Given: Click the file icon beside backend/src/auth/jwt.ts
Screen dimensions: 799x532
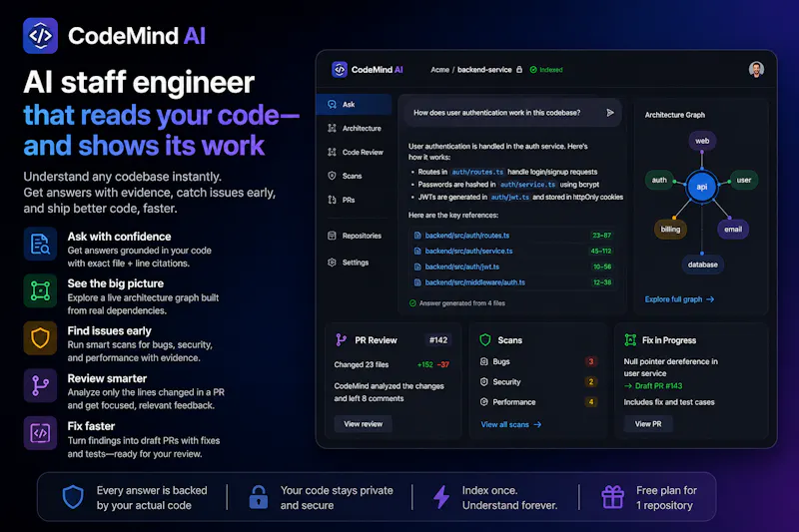Looking at the screenshot, I should (x=417, y=266).
